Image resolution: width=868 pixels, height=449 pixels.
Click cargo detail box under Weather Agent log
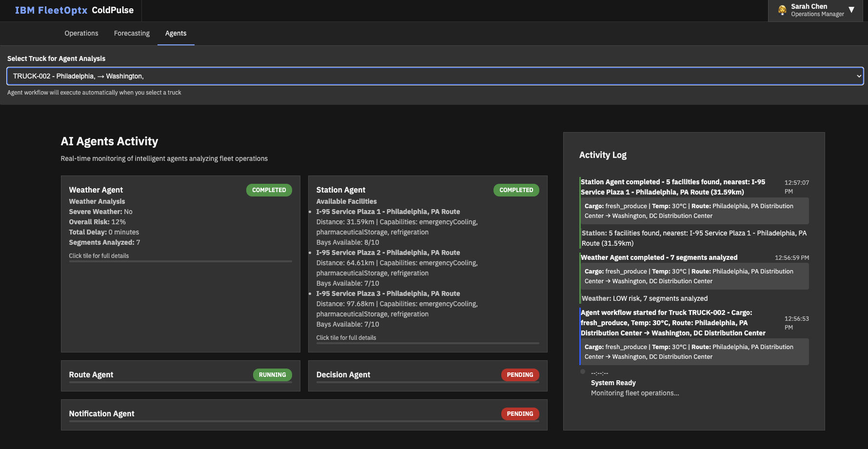click(x=694, y=276)
